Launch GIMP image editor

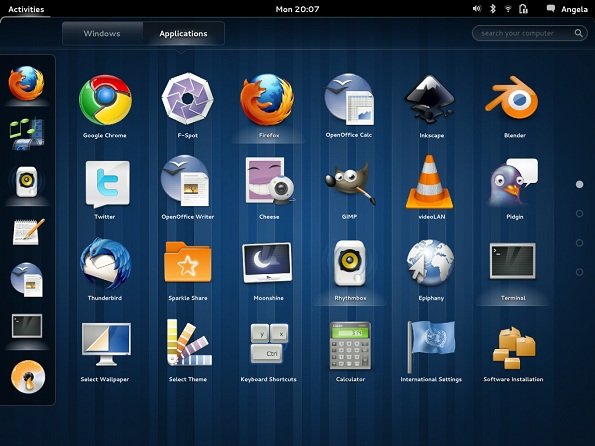pyautogui.click(x=350, y=183)
